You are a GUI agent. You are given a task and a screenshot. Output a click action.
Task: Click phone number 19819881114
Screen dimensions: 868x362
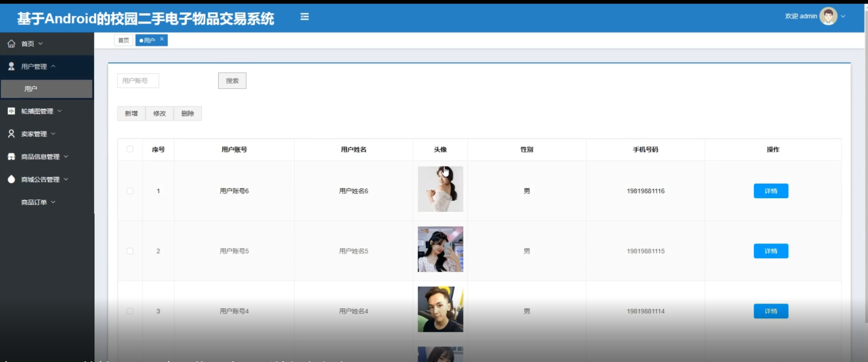pyautogui.click(x=646, y=311)
